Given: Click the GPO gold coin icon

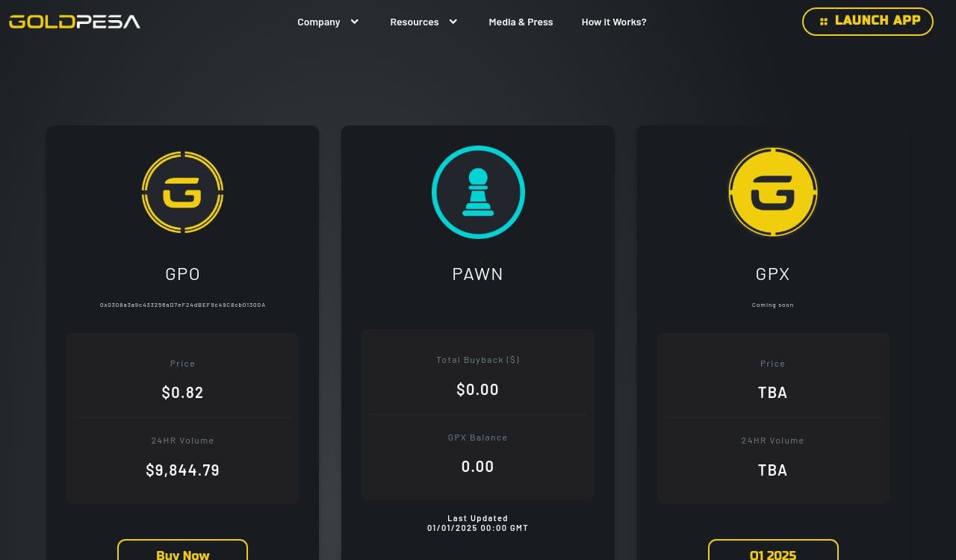Looking at the screenshot, I should click(182, 193).
